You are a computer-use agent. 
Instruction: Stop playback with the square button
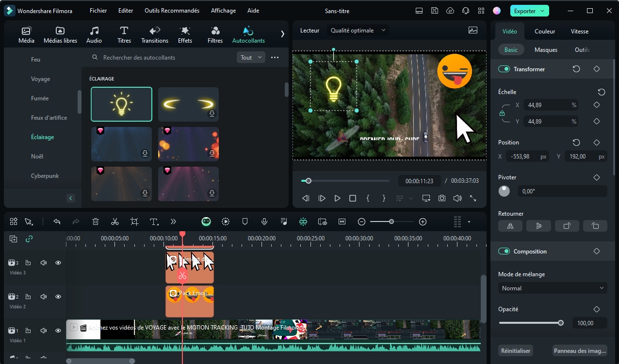tap(353, 198)
